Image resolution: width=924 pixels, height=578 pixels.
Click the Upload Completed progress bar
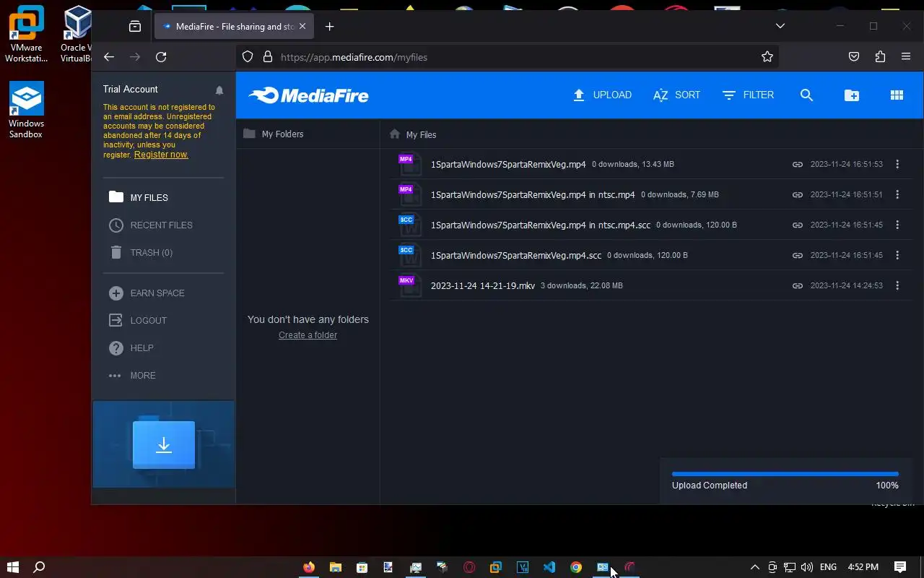click(x=785, y=474)
